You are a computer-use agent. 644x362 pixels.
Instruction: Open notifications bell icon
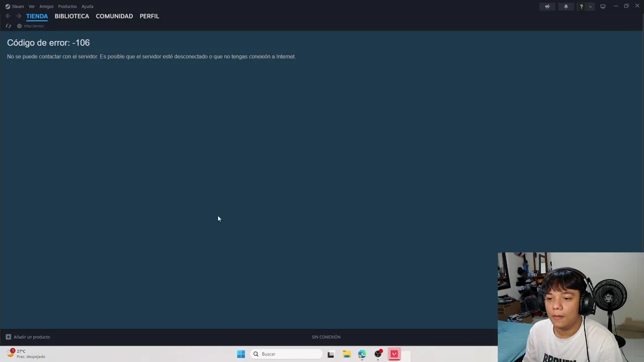(x=566, y=7)
